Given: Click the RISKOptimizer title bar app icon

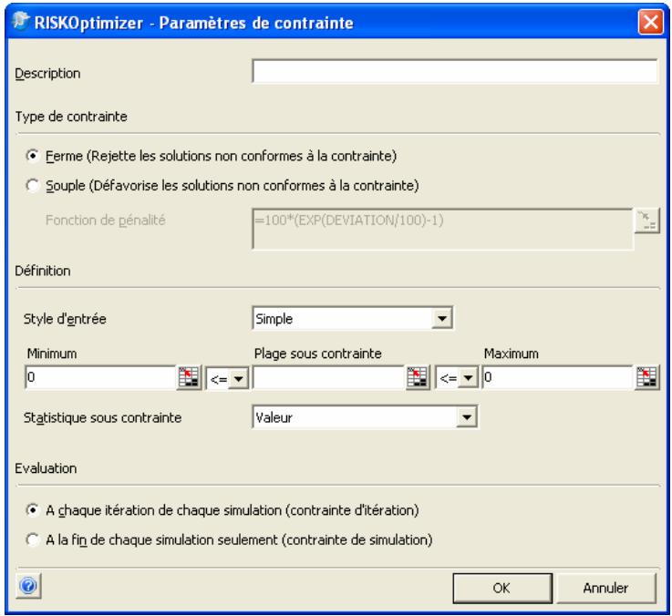Looking at the screenshot, I should coord(21,21).
